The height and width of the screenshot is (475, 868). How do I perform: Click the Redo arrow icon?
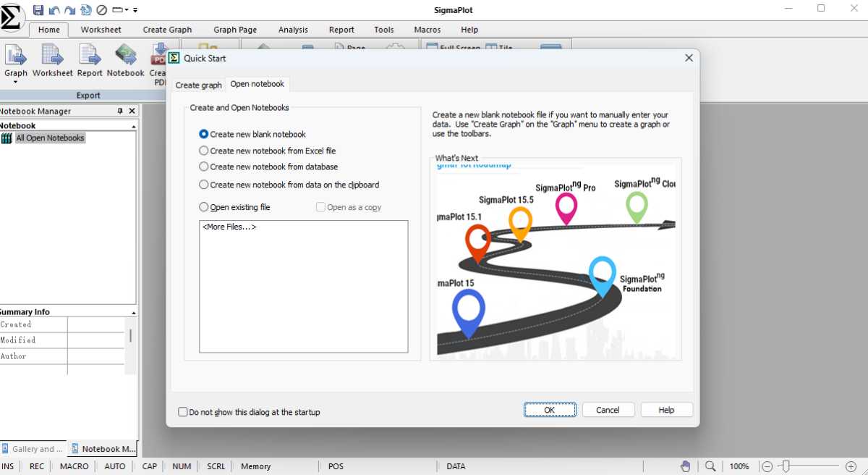tap(70, 10)
